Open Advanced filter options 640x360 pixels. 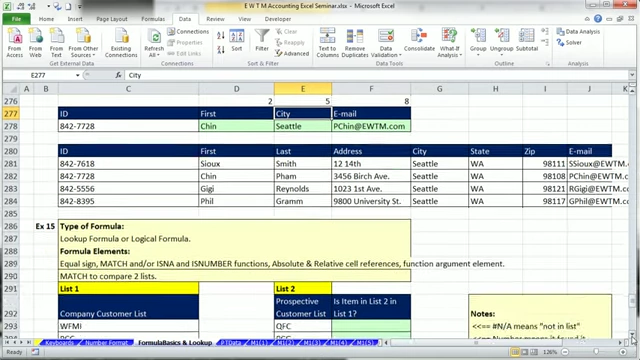(x=292, y=53)
